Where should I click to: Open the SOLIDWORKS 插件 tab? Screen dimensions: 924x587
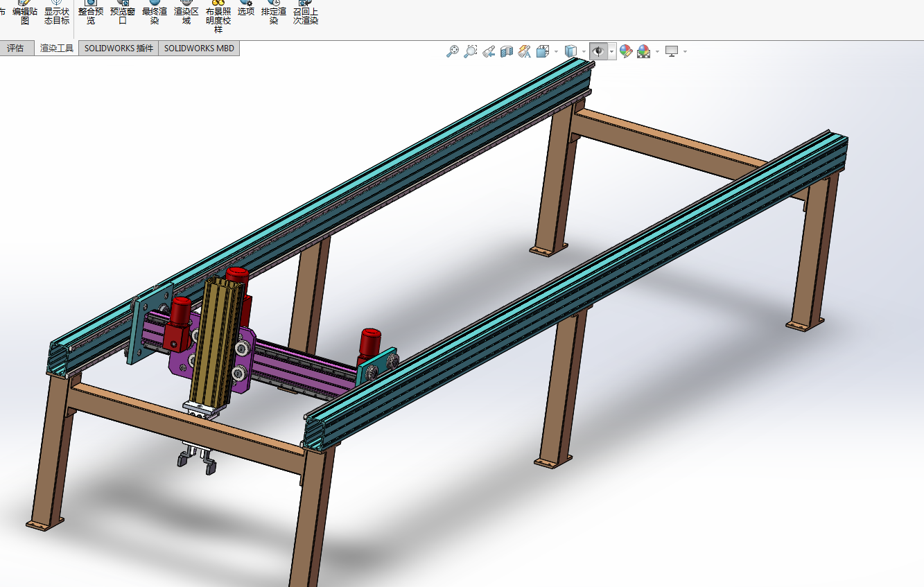pos(119,49)
